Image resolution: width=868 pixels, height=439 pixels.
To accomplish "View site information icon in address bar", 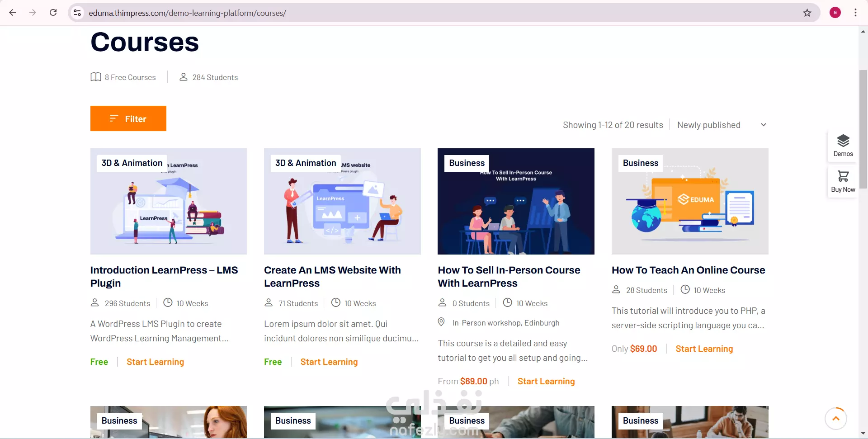I will pos(78,13).
